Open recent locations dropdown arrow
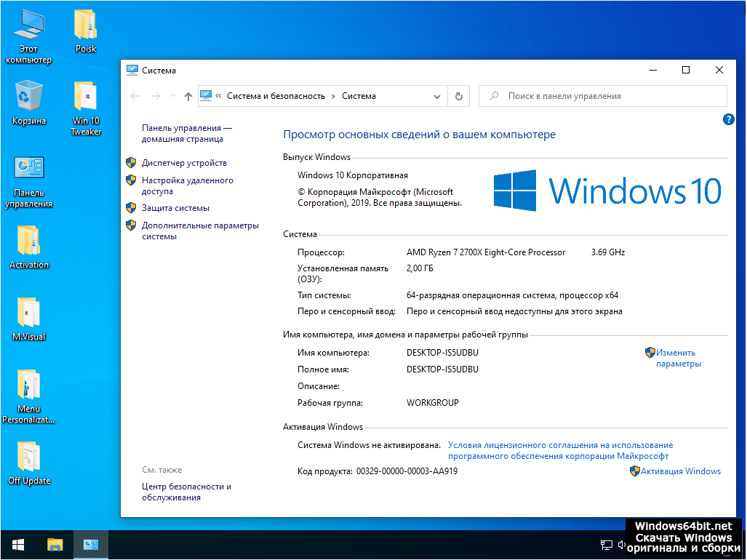Image resolution: width=747 pixels, height=560 pixels. pos(173,96)
